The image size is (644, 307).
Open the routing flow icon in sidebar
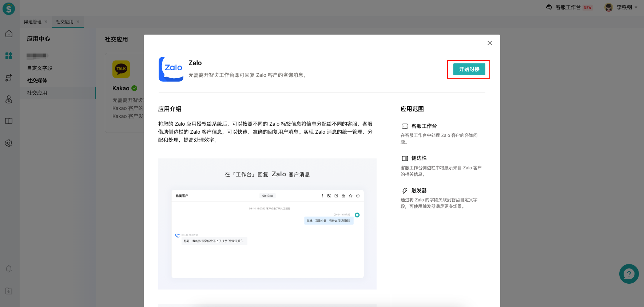pos(9,78)
